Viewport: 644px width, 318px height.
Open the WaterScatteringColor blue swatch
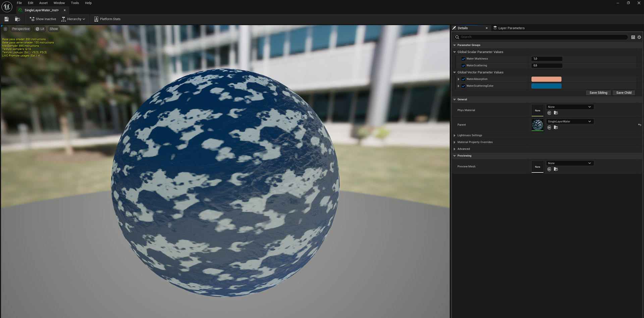coord(546,86)
